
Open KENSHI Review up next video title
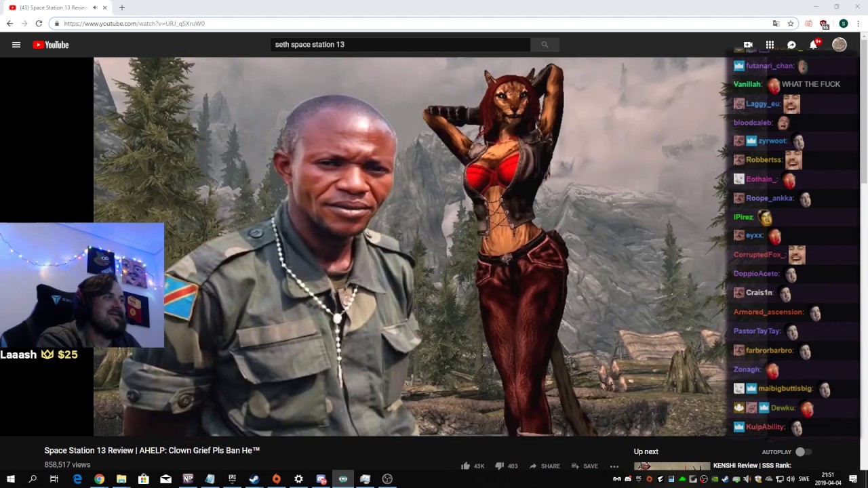click(x=752, y=466)
